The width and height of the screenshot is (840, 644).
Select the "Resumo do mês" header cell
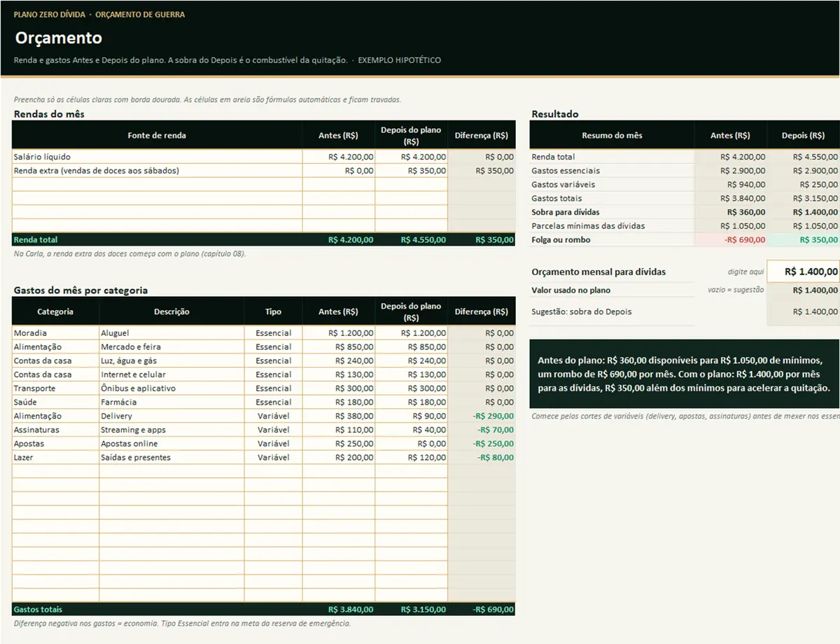click(x=612, y=135)
